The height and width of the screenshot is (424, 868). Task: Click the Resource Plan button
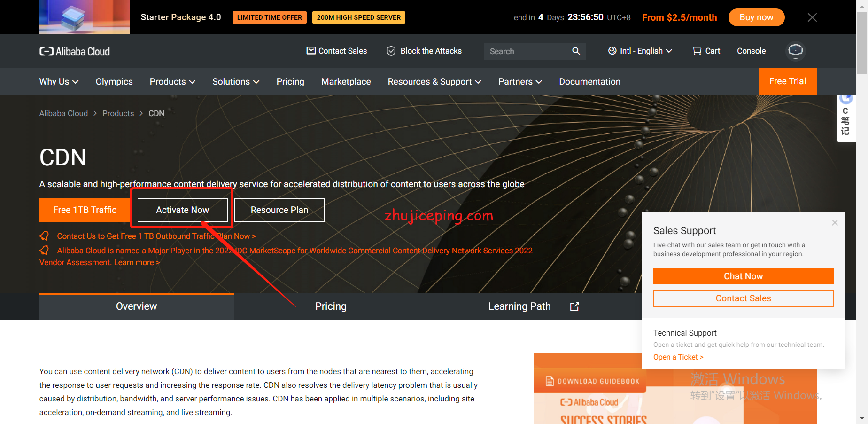click(279, 210)
